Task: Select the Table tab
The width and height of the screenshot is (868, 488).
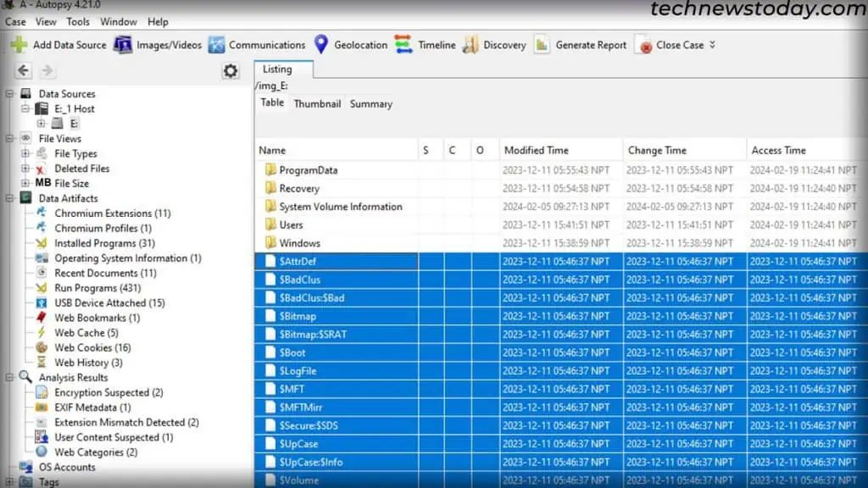Action: [272, 103]
